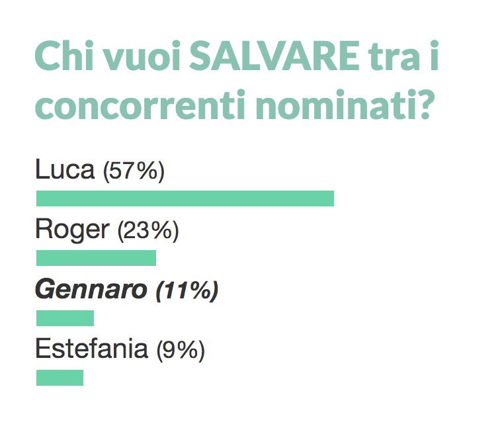
Task: Click the word concorrenti in the heading
Action: [x=140, y=105]
